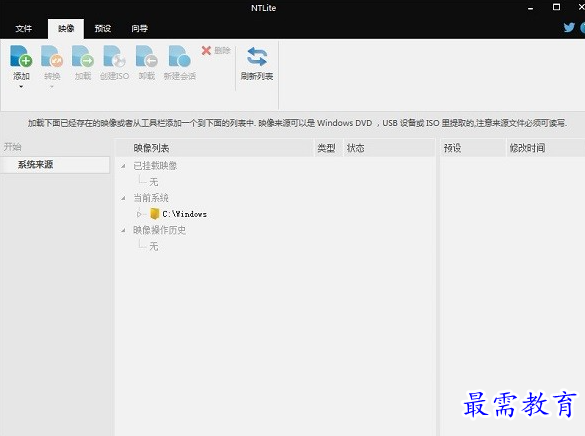Viewport: 585px width, 436px height.
Task: Switch to the 向导 tab
Action: (140, 28)
